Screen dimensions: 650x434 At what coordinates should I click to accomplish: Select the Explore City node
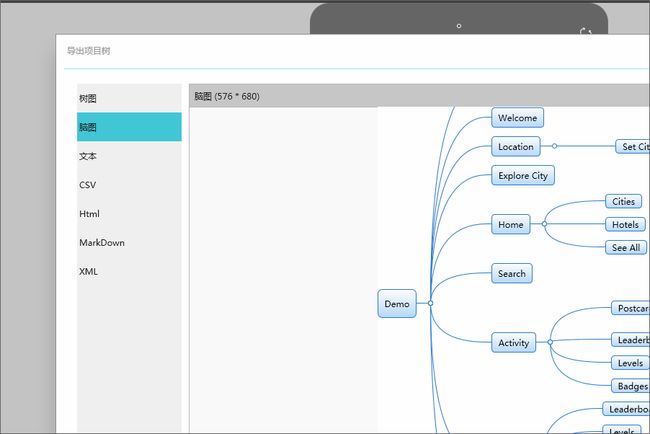(523, 176)
